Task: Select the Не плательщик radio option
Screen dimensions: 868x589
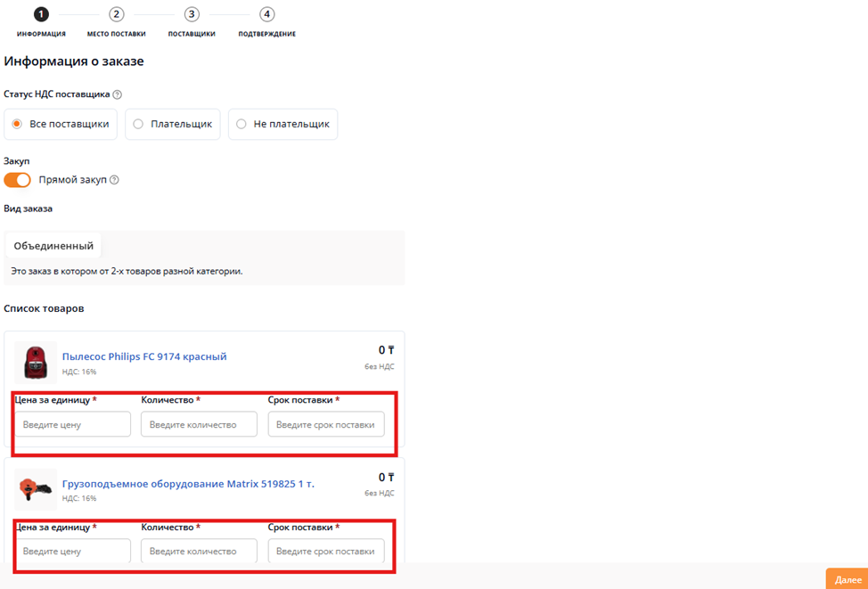Action: (242, 125)
